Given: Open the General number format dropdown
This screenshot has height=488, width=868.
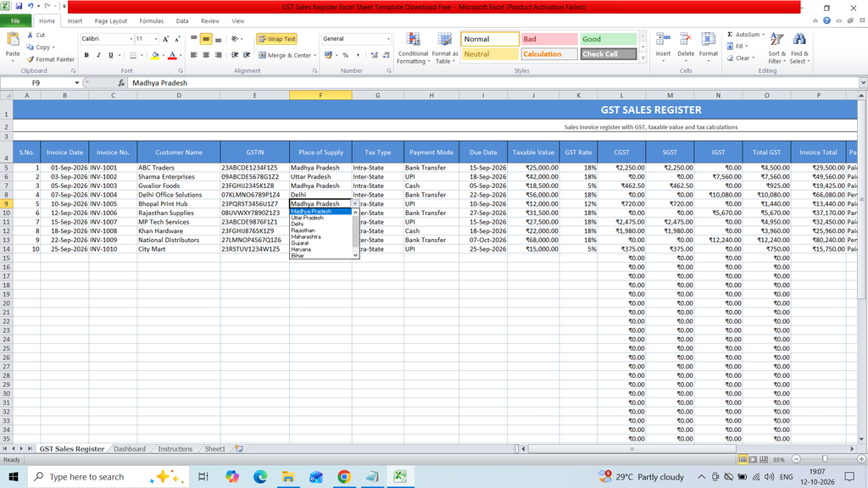Looking at the screenshot, I should pyautogui.click(x=388, y=39).
